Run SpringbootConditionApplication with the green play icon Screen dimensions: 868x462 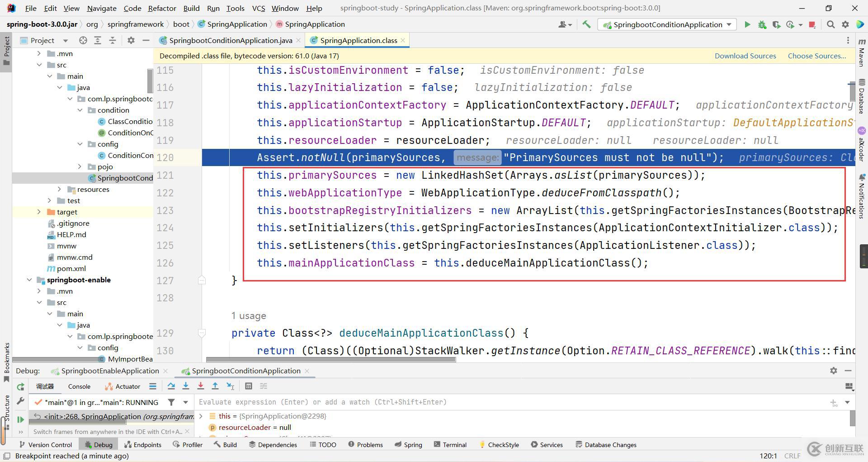tap(747, 25)
